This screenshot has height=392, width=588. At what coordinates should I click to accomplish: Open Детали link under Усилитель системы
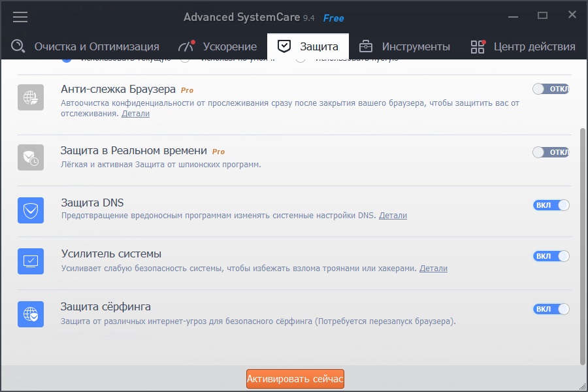pyautogui.click(x=433, y=269)
